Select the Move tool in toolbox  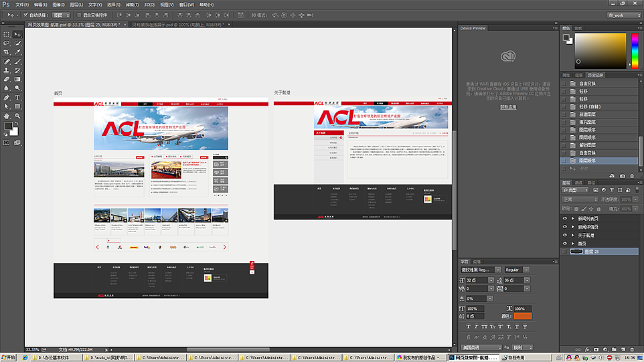[x=17, y=35]
